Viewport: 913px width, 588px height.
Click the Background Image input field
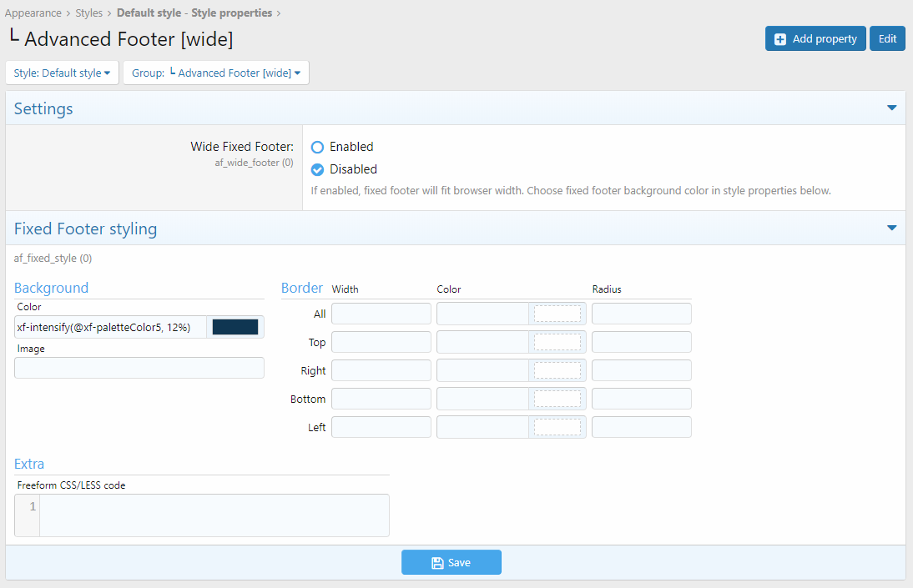[139, 369]
